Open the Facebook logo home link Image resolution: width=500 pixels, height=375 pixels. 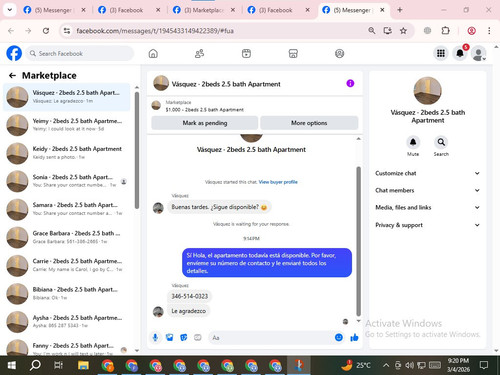click(14, 53)
